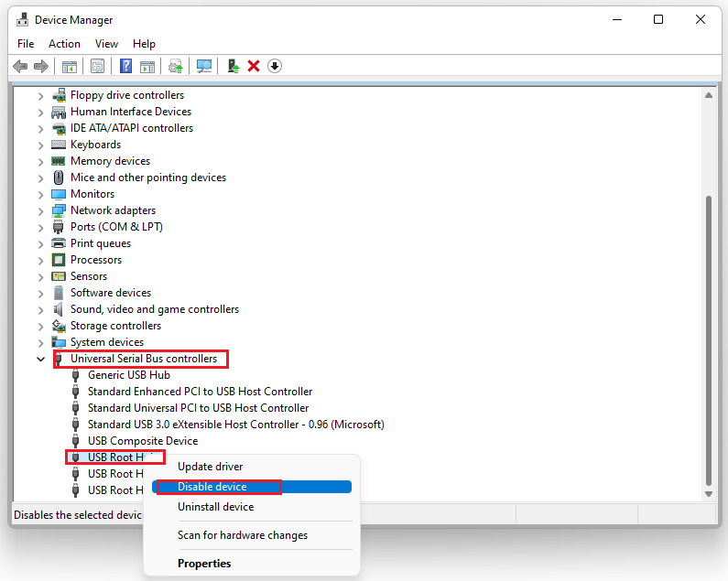This screenshot has height=581, width=728.
Task: Click the Update device driver toolbar icon
Action: [x=176, y=67]
